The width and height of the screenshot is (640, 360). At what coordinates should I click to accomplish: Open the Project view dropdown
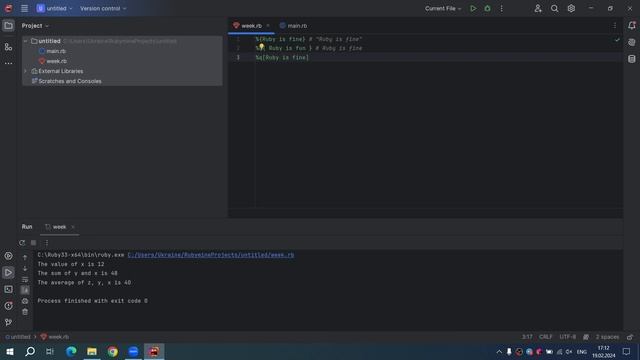pos(35,26)
